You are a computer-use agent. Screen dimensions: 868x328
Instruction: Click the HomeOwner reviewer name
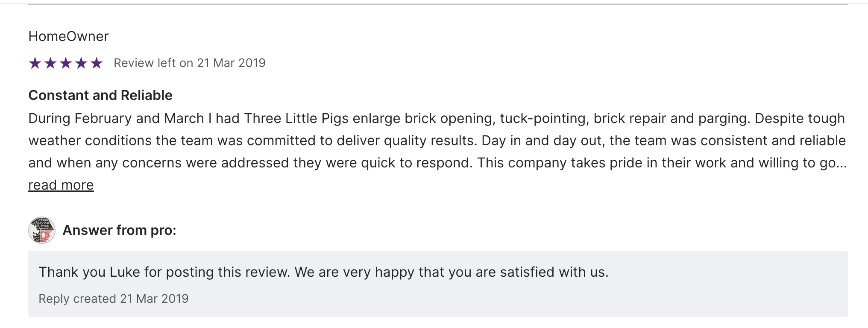click(68, 36)
